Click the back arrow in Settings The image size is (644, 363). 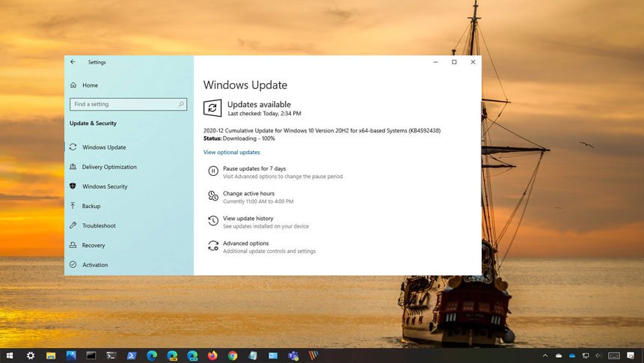click(73, 62)
